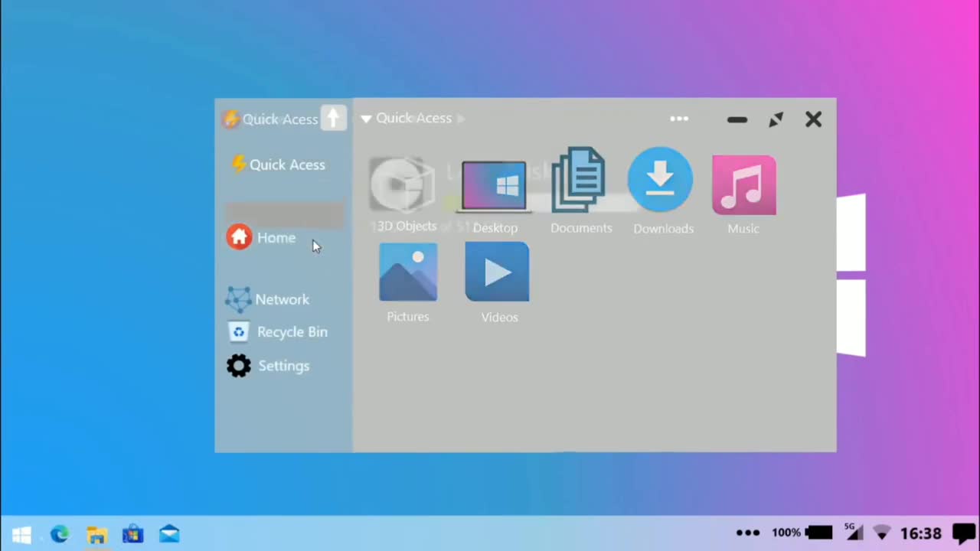
Task: Maximize the file explorer window
Action: click(x=776, y=119)
